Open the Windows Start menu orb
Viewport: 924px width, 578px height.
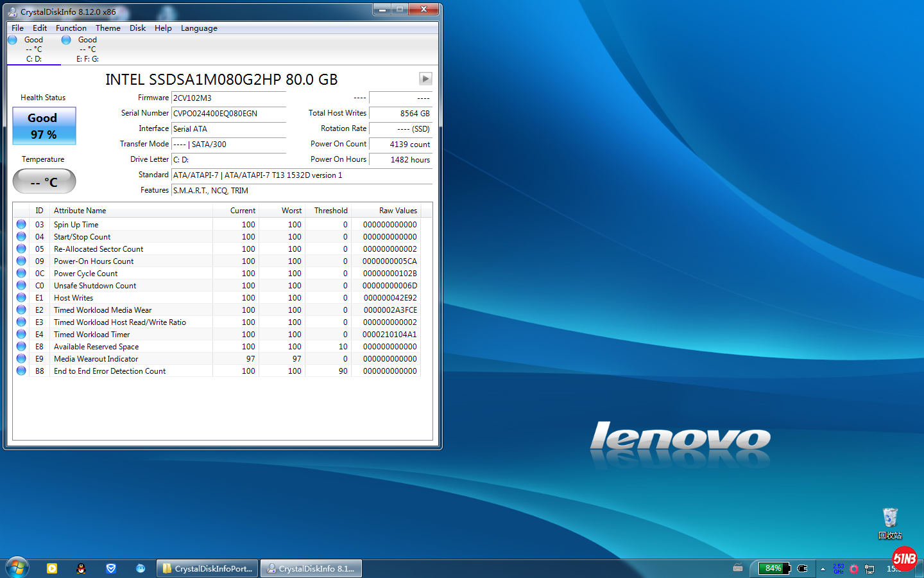[17, 568]
